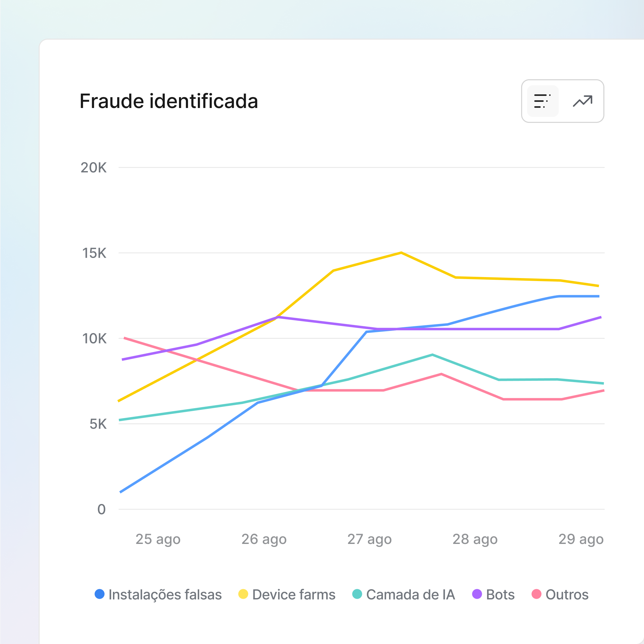Select the 27 ago axis date
Image resolution: width=644 pixels, height=644 pixels.
click(x=369, y=539)
